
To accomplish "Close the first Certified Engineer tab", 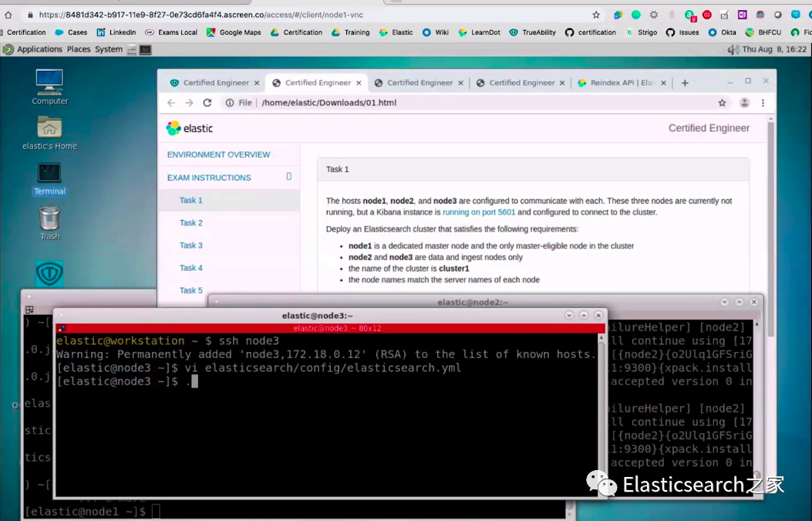I will click(x=256, y=83).
